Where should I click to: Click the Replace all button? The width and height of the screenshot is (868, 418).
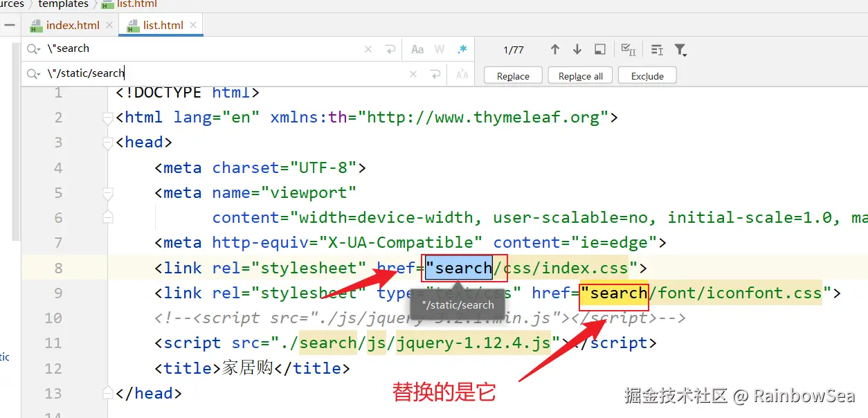pyautogui.click(x=581, y=75)
